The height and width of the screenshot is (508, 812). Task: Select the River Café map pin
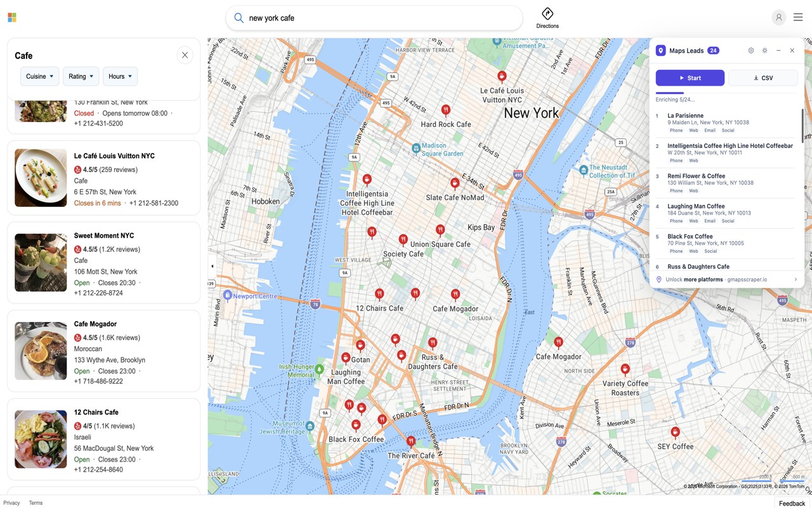(411, 441)
